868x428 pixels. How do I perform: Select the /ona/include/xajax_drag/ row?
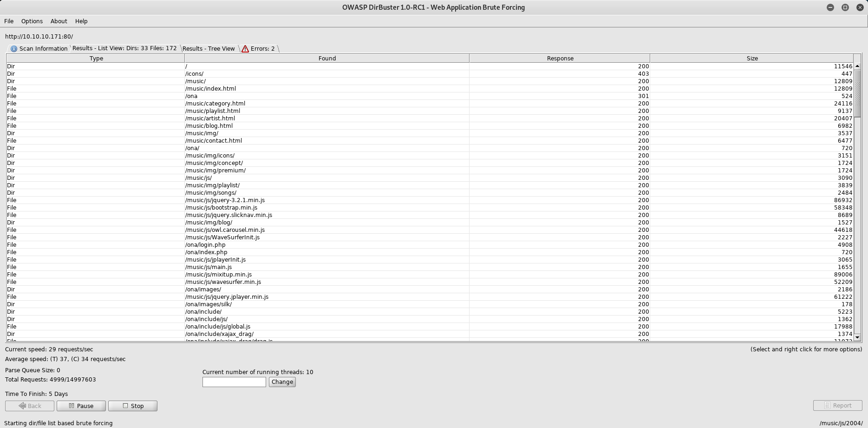(430, 334)
